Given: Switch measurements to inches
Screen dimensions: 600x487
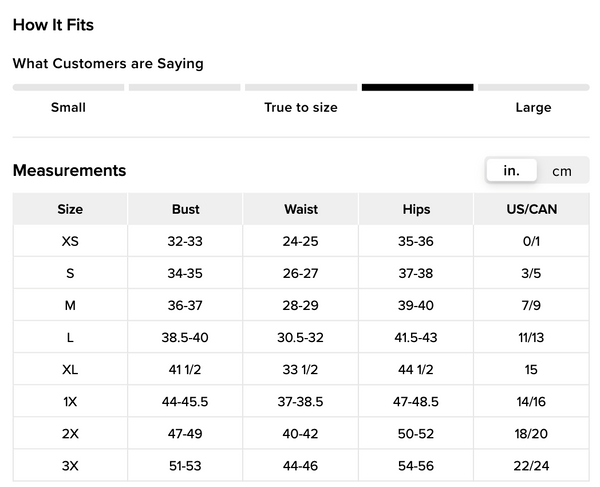Looking at the screenshot, I should point(511,171).
